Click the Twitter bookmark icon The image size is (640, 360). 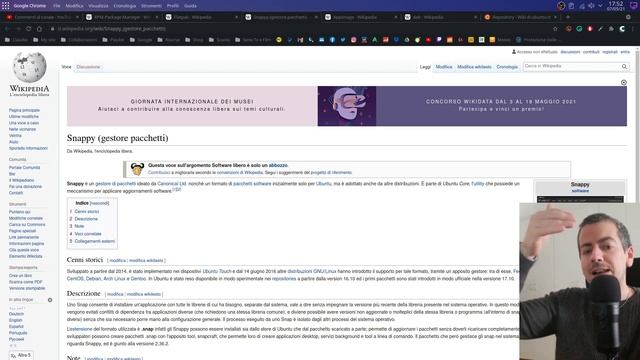(343, 40)
